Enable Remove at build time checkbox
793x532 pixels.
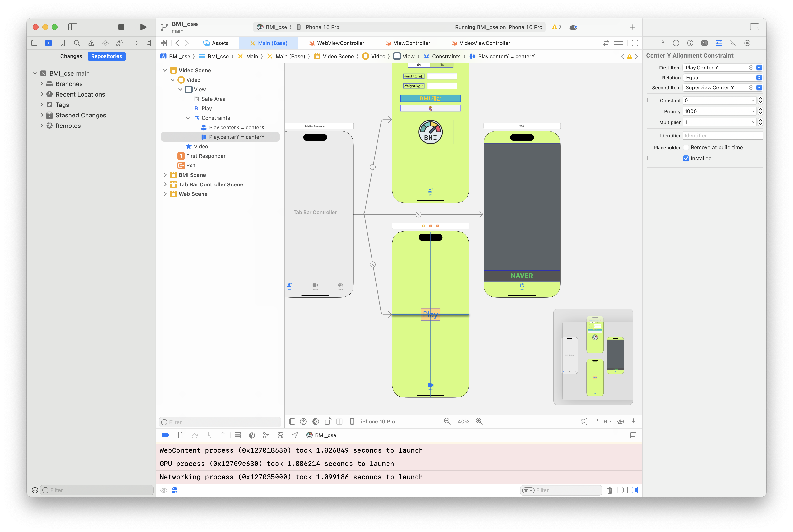686,148
